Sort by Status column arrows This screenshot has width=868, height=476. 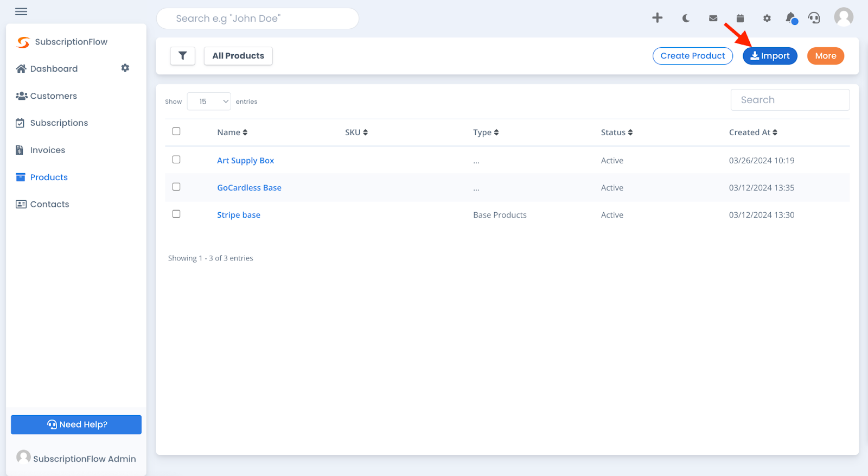click(630, 132)
